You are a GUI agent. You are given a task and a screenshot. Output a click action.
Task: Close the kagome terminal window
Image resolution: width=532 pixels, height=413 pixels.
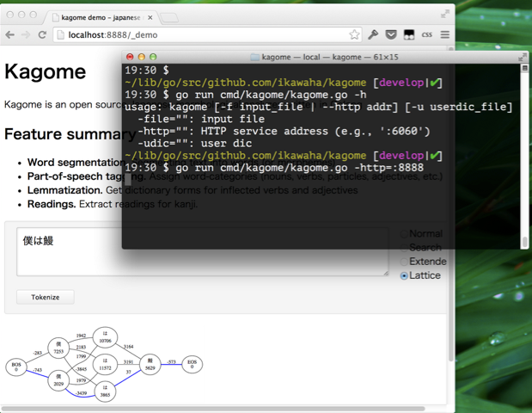coord(130,57)
